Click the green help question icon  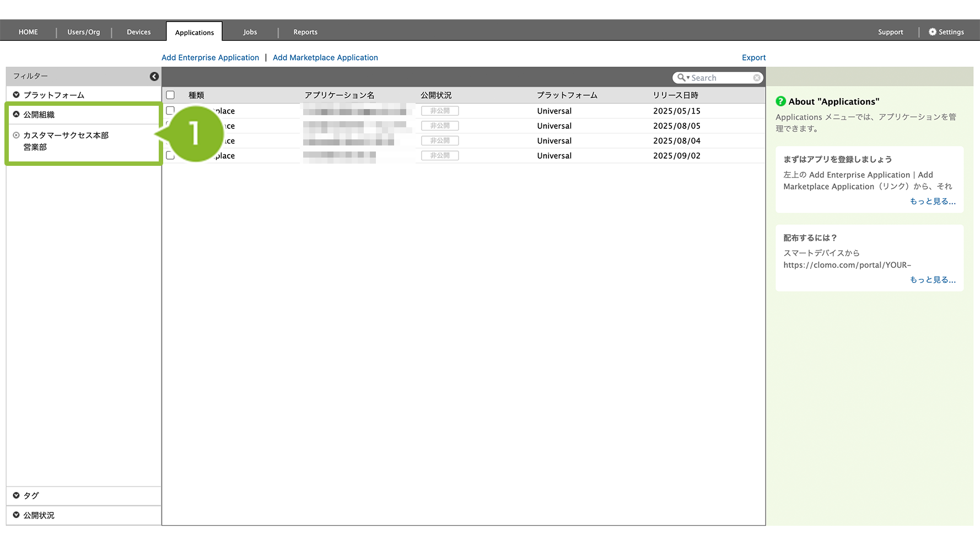tap(780, 101)
